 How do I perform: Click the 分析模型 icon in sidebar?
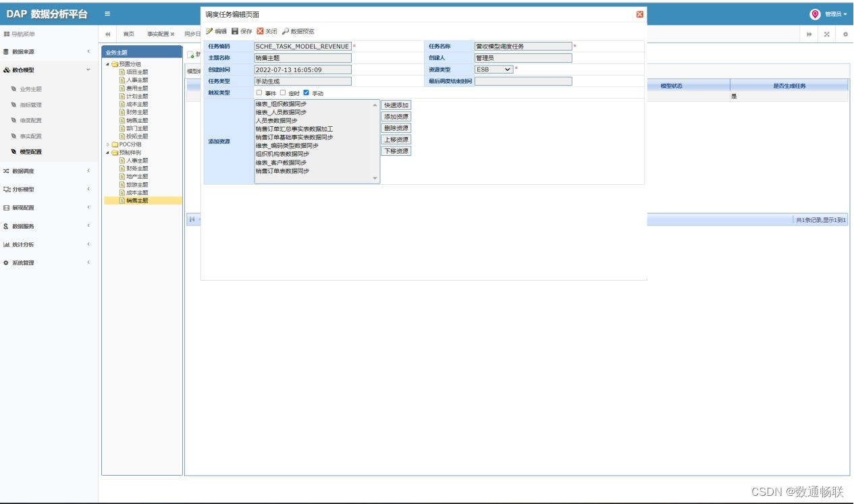click(x=6, y=190)
